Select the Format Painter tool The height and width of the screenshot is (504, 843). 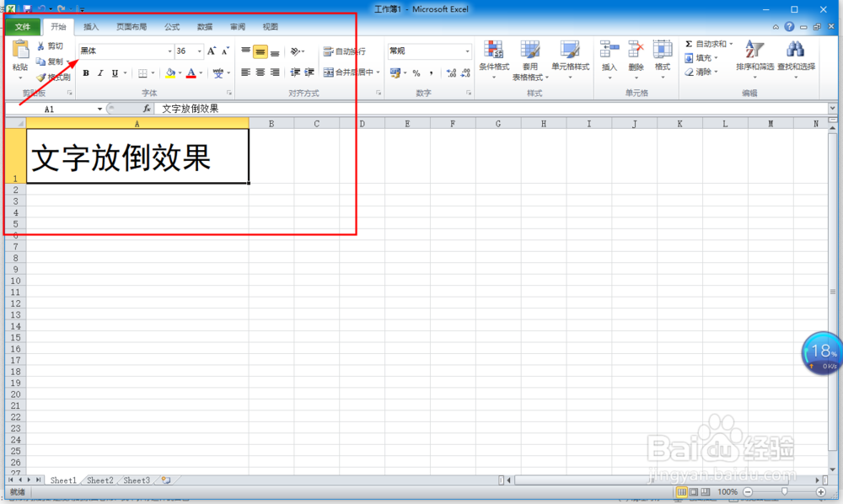point(52,78)
